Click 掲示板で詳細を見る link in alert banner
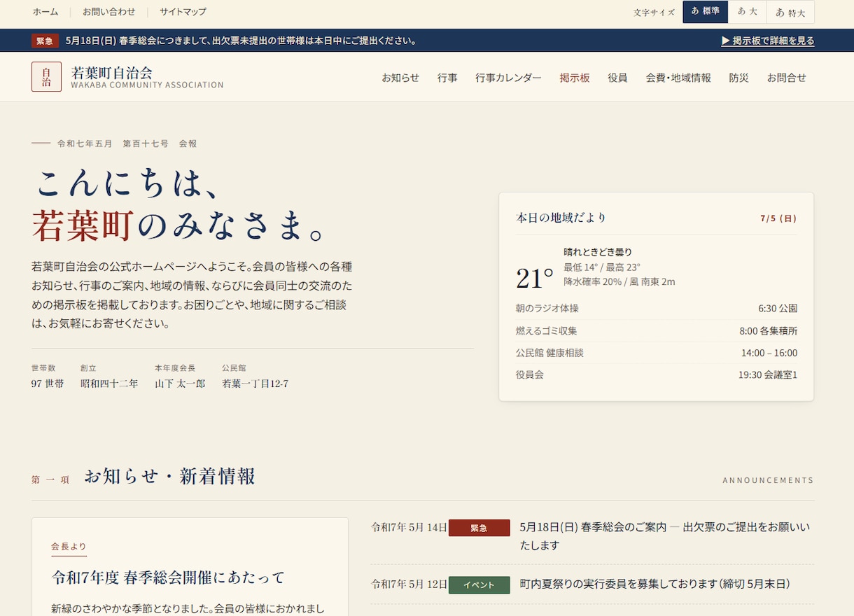This screenshot has width=854, height=616. click(768, 41)
